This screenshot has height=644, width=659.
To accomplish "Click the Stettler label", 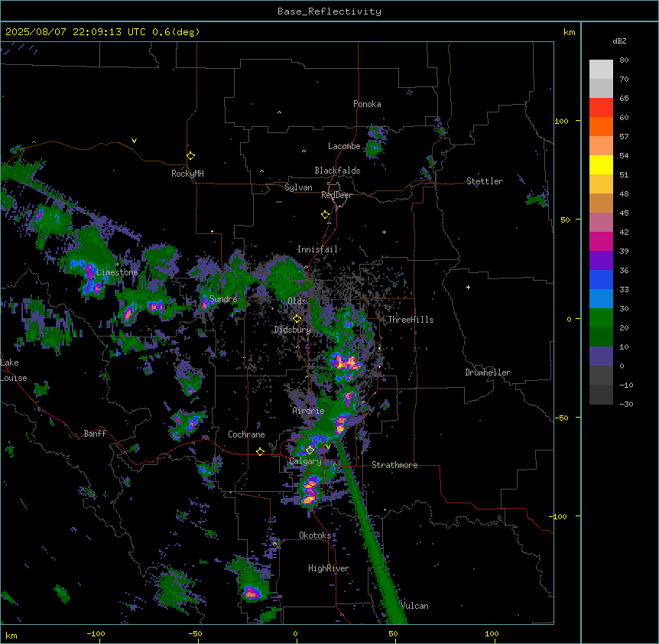I will click(x=485, y=181).
